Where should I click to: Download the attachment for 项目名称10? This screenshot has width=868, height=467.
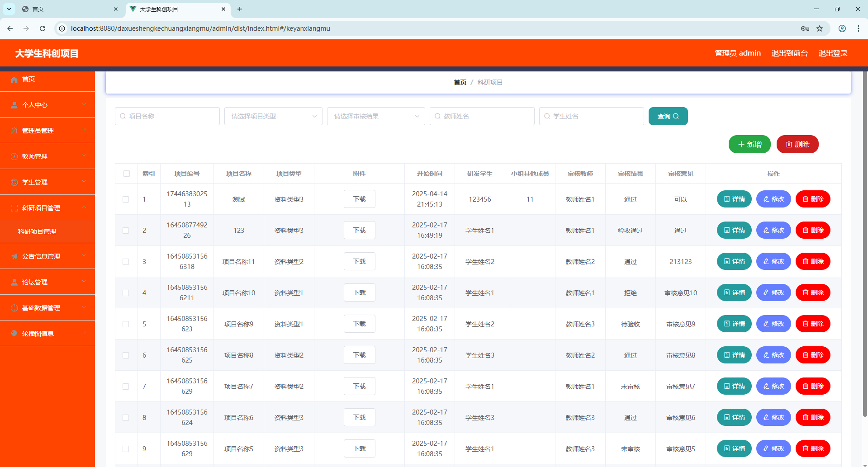tap(360, 292)
